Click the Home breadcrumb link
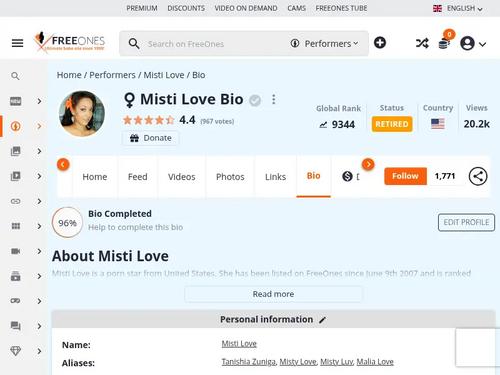This screenshot has width=500, height=375. point(69,75)
